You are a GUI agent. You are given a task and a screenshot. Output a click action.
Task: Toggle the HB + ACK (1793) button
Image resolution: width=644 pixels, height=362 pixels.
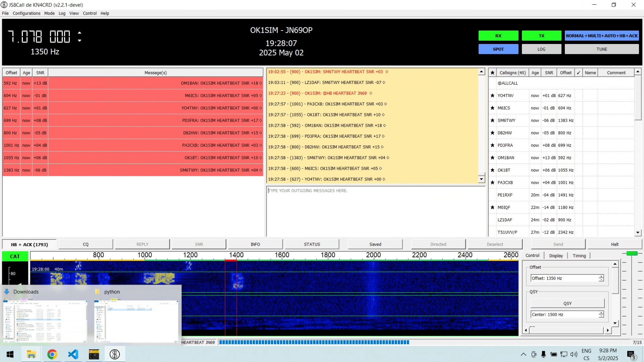tap(29, 245)
